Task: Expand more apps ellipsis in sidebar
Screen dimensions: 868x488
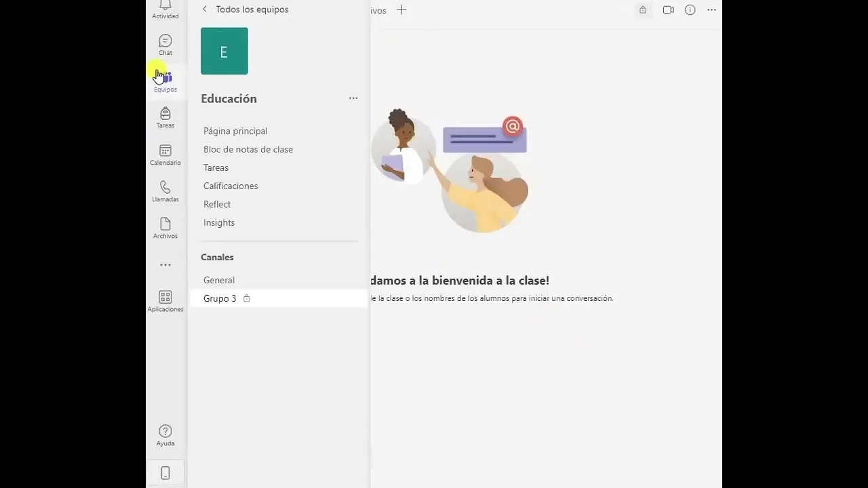Action: pos(165,265)
